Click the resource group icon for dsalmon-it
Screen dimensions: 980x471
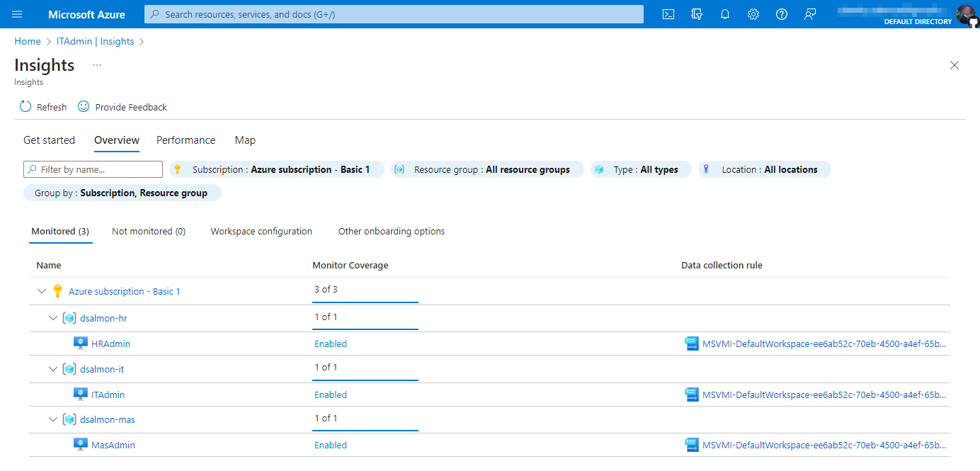[69, 369]
